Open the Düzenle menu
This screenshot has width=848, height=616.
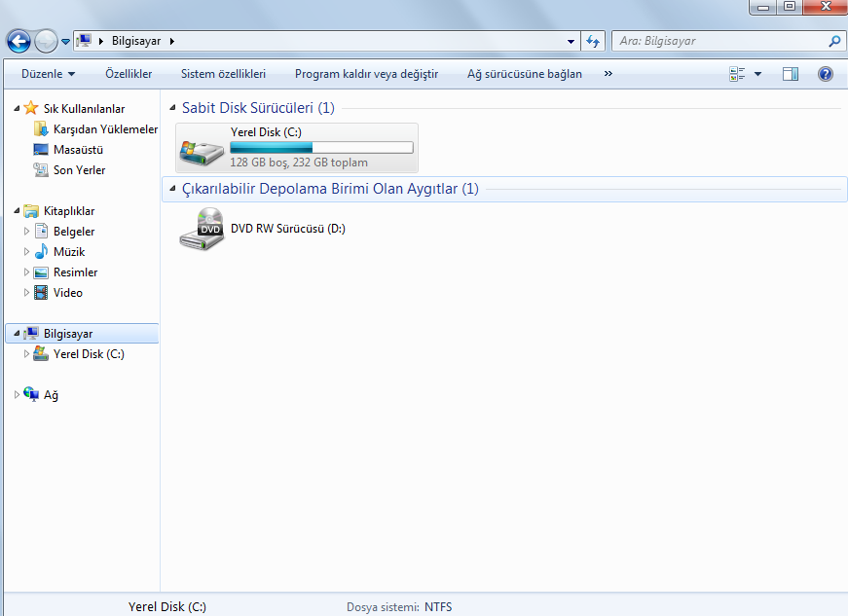pyautogui.click(x=48, y=74)
